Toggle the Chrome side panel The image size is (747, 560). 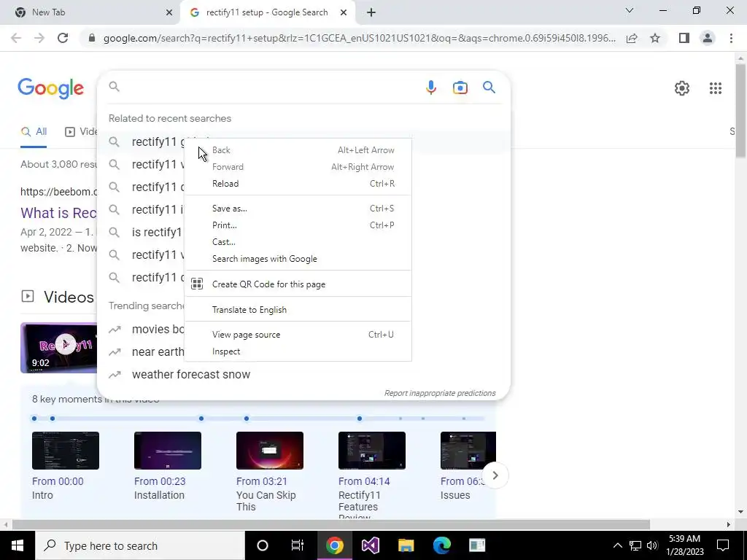click(684, 38)
